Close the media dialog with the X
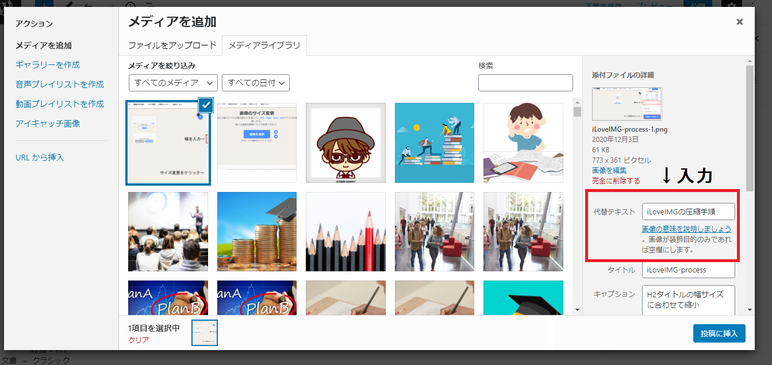Viewport: 772px width, 365px height. click(x=740, y=22)
